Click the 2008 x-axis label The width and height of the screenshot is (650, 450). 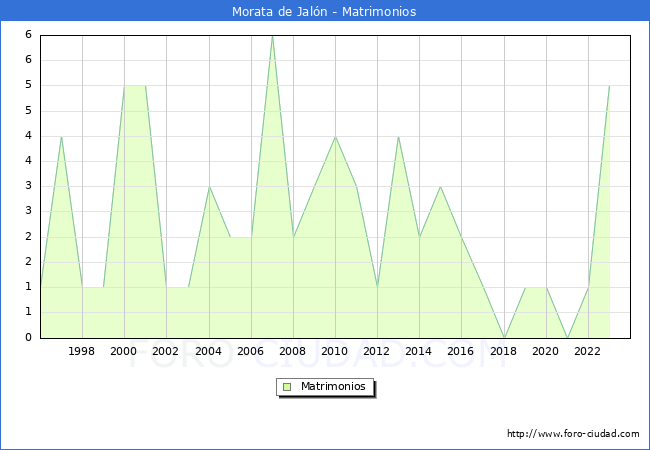click(292, 351)
